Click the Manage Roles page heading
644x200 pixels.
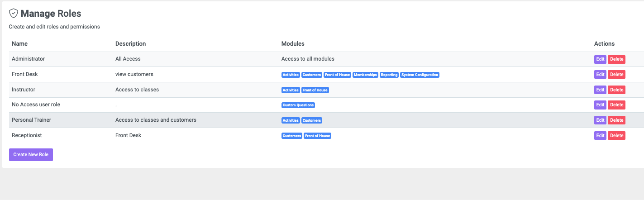(x=51, y=14)
